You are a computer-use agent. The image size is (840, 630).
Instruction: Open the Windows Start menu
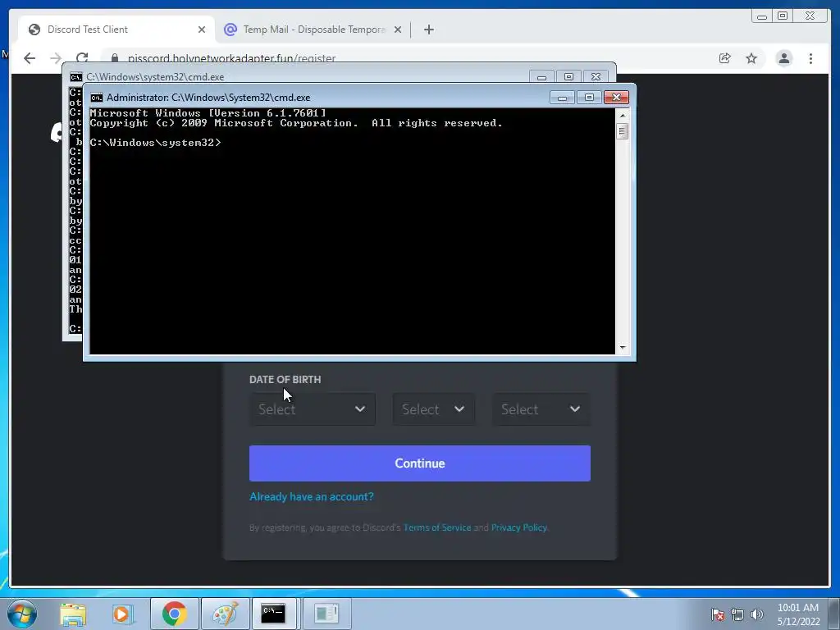pyautogui.click(x=22, y=614)
